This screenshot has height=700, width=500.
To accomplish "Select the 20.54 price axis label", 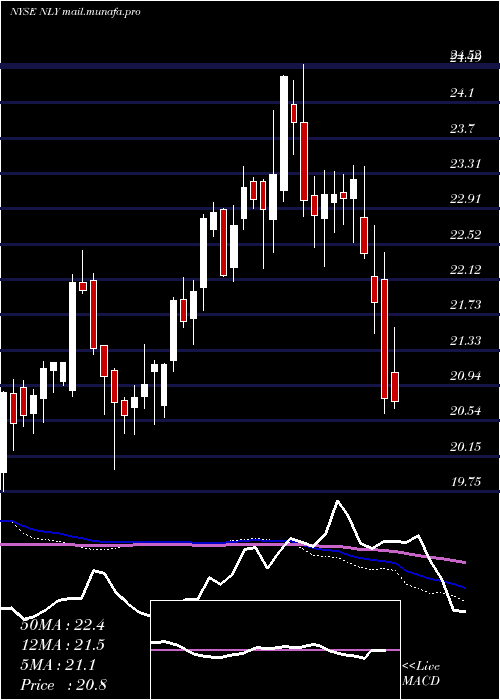I will (x=465, y=411).
